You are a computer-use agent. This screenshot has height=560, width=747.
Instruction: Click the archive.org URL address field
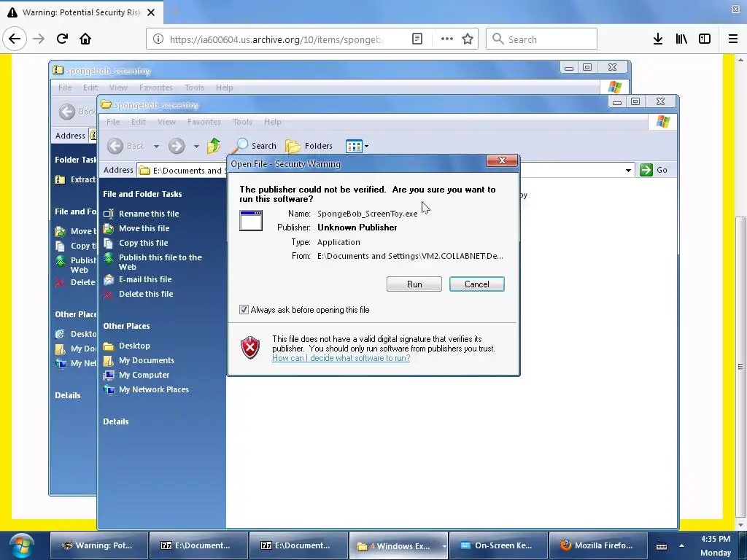coord(276,39)
